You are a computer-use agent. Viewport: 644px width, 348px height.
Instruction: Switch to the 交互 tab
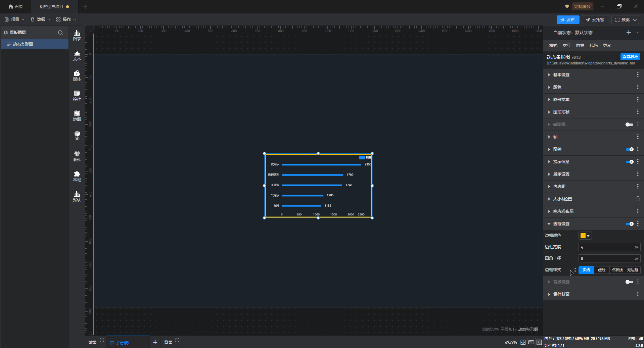pyautogui.click(x=566, y=46)
